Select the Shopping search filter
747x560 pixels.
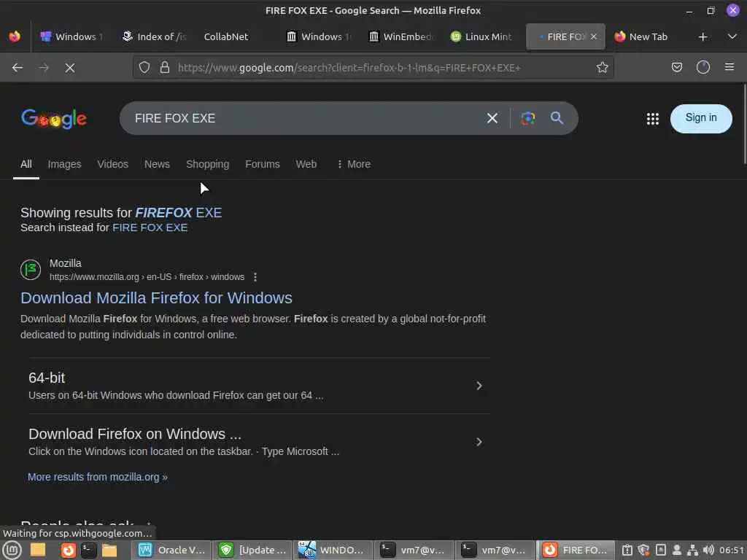(207, 164)
